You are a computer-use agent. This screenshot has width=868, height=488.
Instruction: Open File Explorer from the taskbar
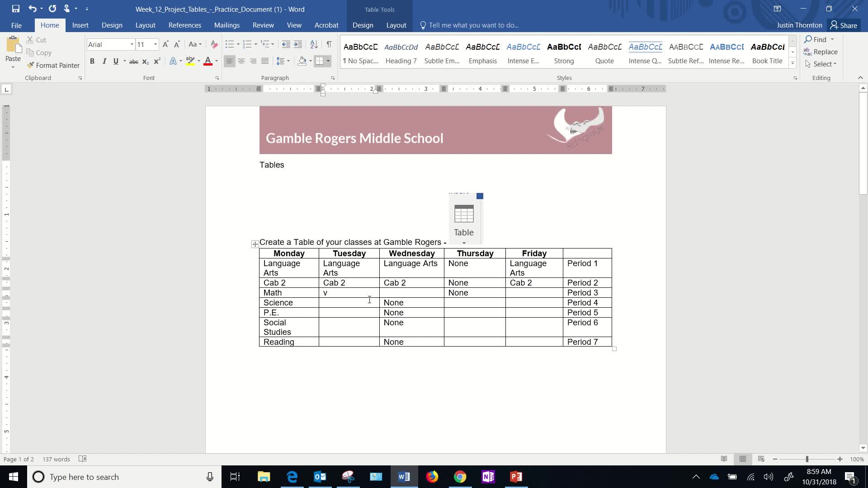click(x=264, y=477)
